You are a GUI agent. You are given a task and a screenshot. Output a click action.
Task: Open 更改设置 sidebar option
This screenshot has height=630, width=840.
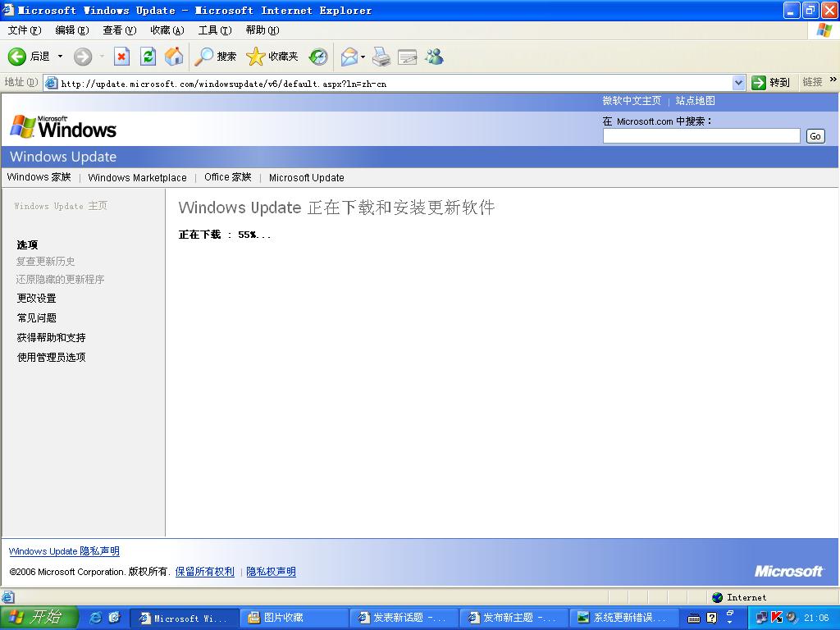(36, 299)
